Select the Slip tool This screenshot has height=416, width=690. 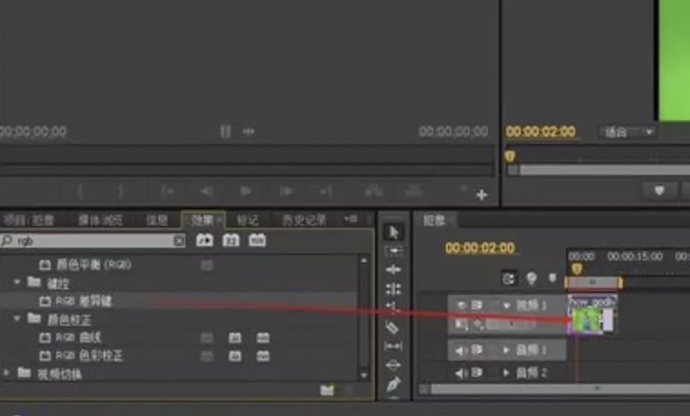pos(393,346)
